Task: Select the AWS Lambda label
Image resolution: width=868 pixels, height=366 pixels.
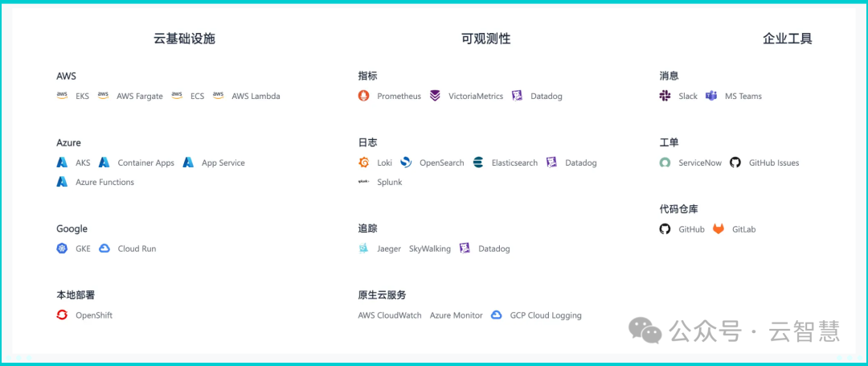Action: tap(256, 97)
